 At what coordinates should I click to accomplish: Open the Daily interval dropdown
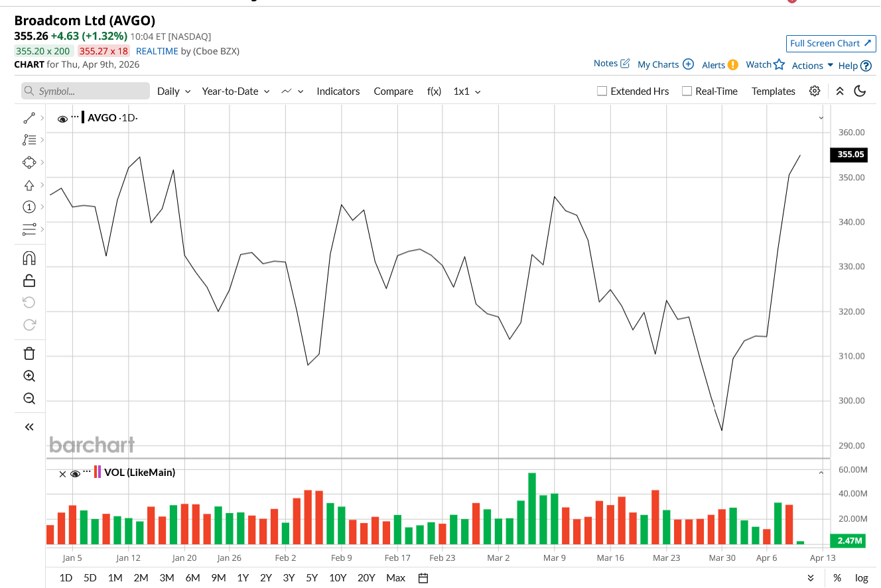click(174, 91)
